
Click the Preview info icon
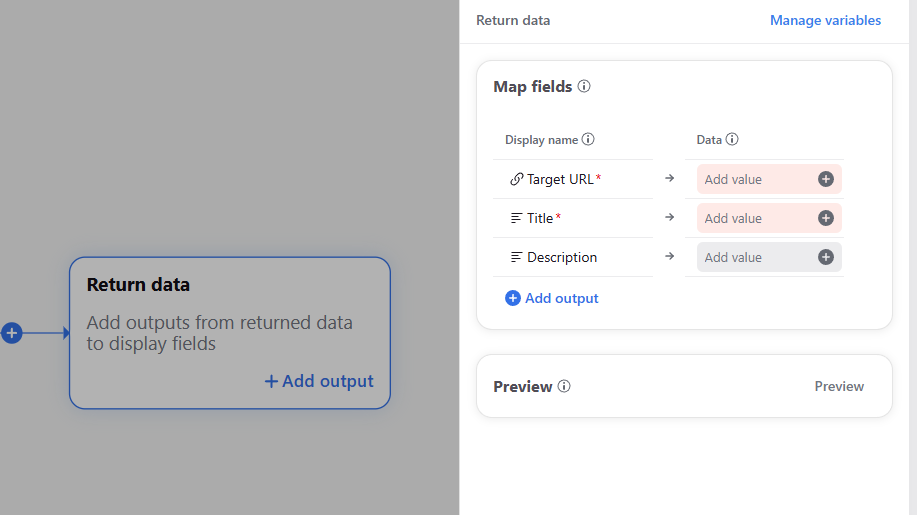(564, 387)
